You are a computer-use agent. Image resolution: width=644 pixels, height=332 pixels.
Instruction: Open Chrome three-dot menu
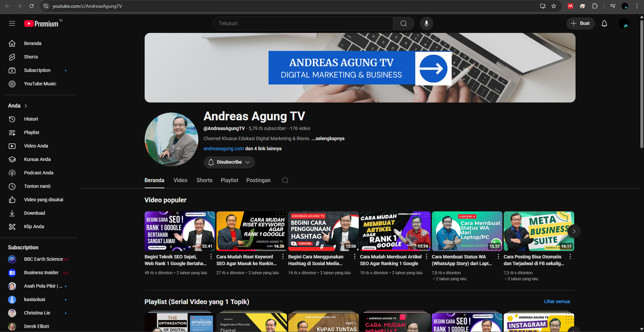click(637, 6)
